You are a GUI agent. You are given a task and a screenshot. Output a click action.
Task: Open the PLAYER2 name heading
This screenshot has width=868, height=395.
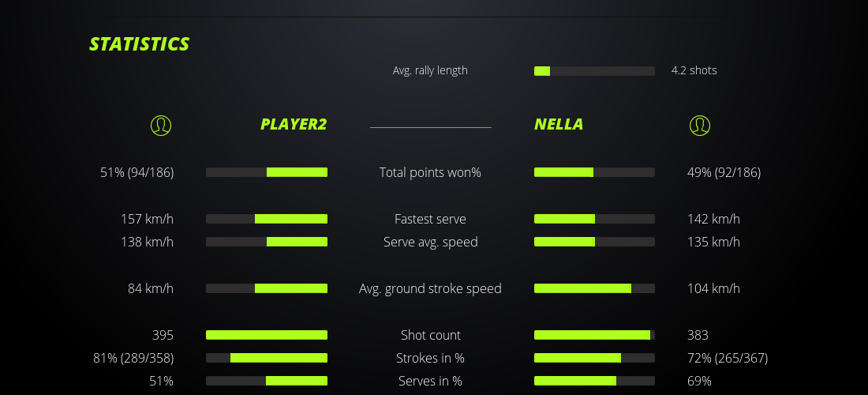coord(294,124)
